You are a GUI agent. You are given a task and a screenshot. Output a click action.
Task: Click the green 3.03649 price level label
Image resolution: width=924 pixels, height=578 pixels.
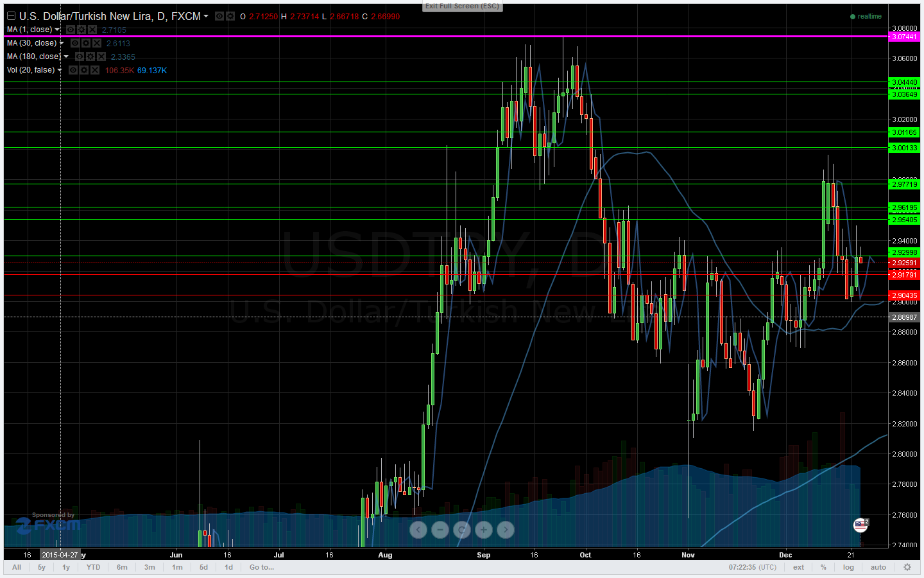[x=904, y=94]
